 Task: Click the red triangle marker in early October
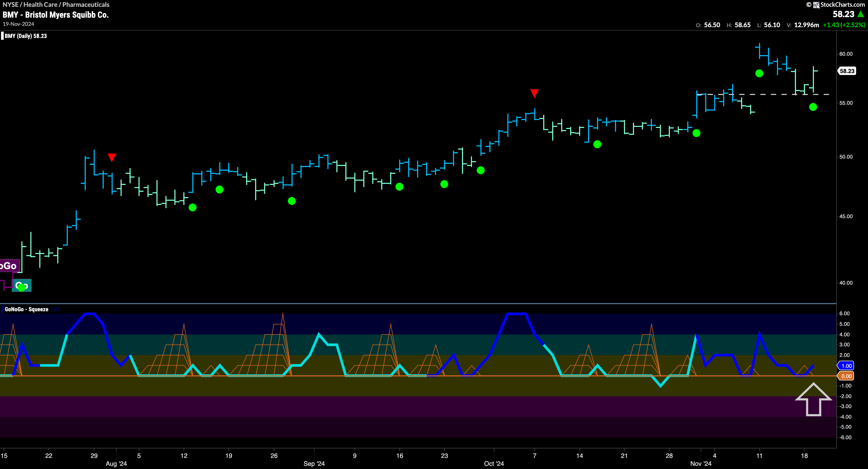pyautogui.click(x=535, y=93)
